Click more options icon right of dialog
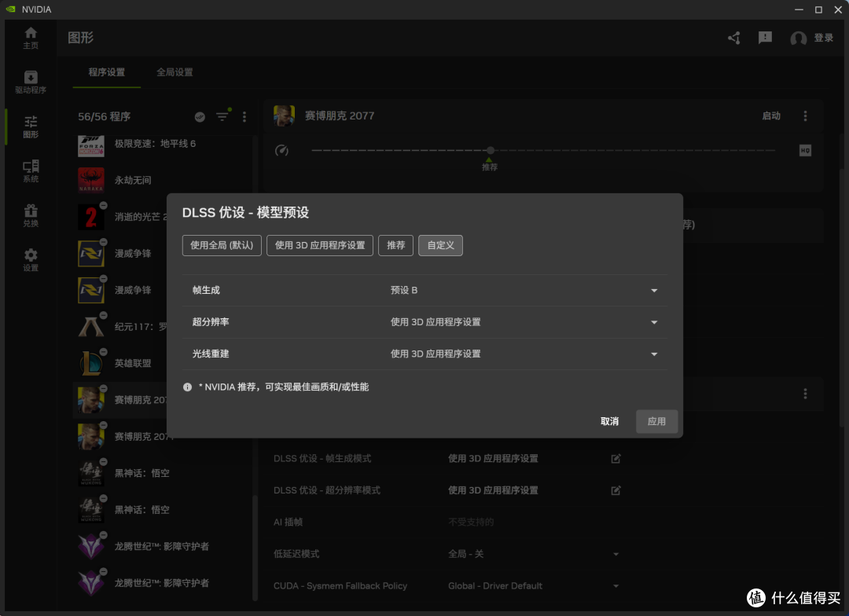Screen dimensions: 849x616 coord(805,394)
